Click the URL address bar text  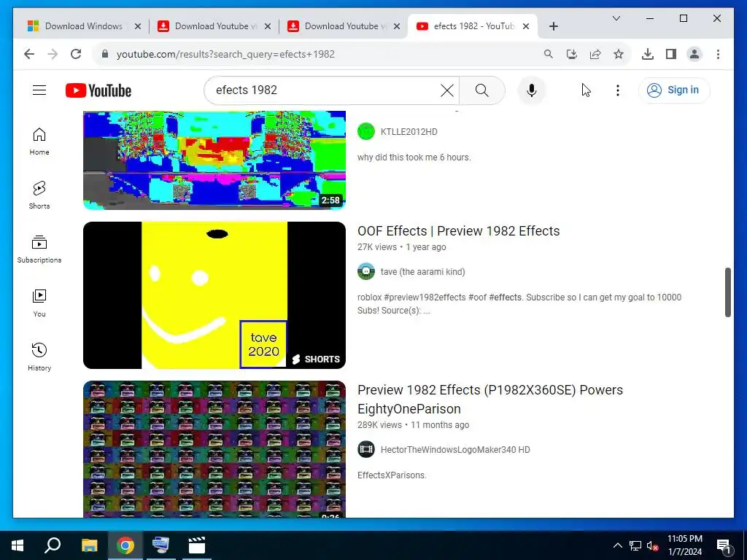[x=225, y=54]
